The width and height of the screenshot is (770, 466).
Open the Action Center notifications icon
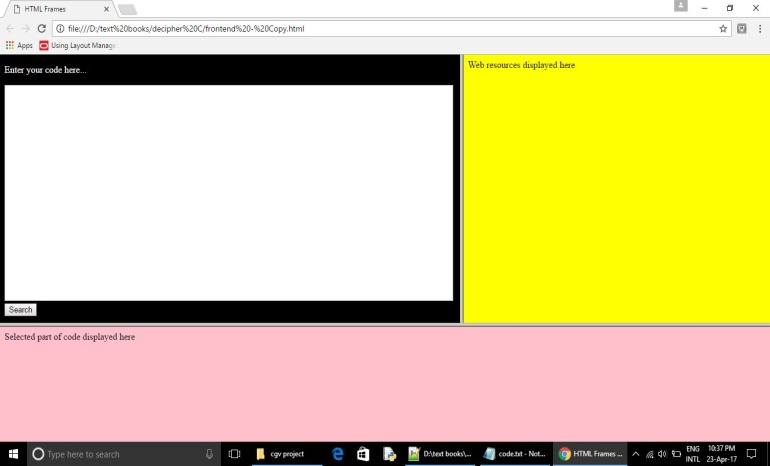click(x=751, y=454)
